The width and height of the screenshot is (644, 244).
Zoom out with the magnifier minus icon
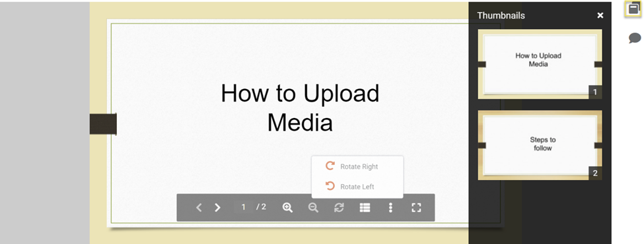click(313, 208)
